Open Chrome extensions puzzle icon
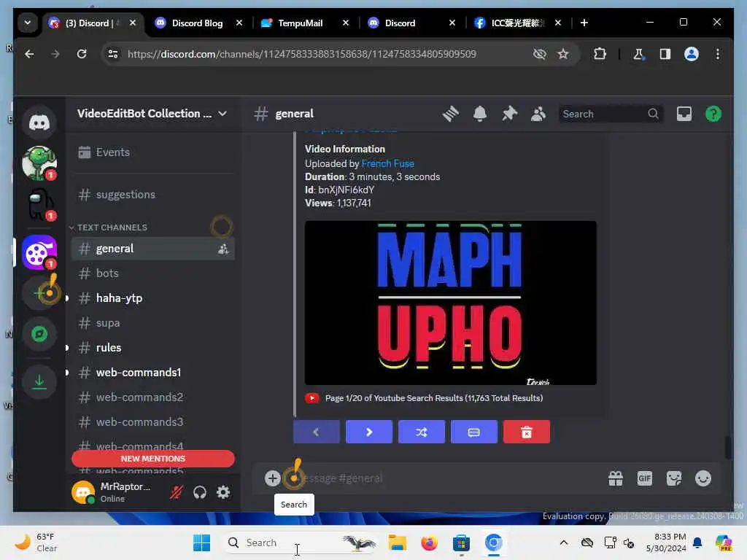 600,54
